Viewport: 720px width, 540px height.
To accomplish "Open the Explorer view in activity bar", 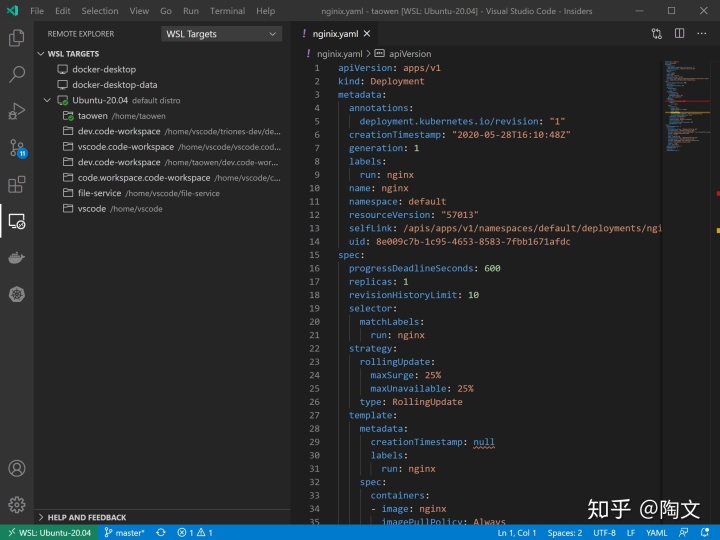I will click(17, 38).
